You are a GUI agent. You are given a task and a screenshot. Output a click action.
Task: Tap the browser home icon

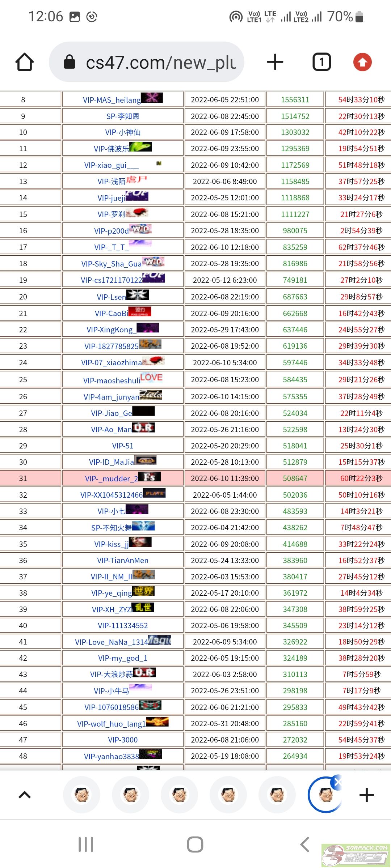25,62
